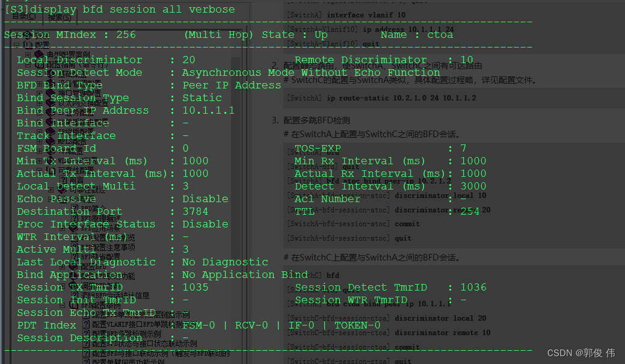This screenshot has height=364, width=625.
Task: Click the 'display bfd session all verbose' command
Action: (133, 9)
